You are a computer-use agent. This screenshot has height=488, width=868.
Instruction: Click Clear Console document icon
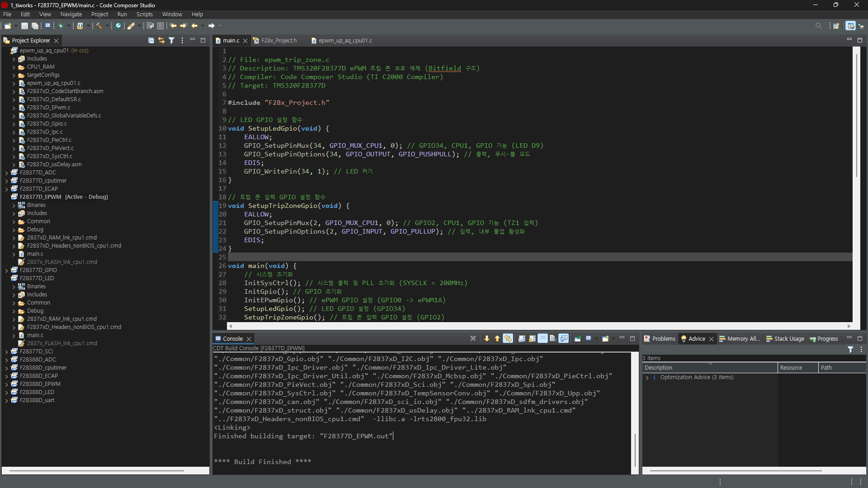pyautogui.click(x=553, y=338)
